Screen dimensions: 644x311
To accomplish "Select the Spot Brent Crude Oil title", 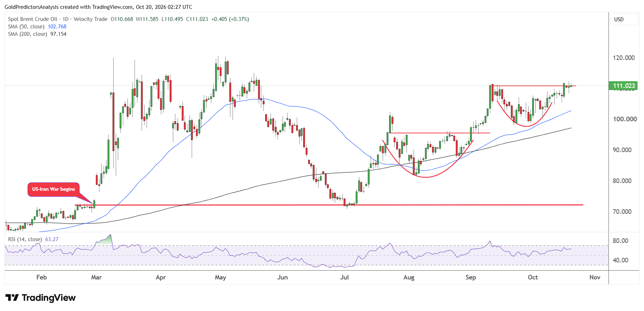I will point(33,19).
